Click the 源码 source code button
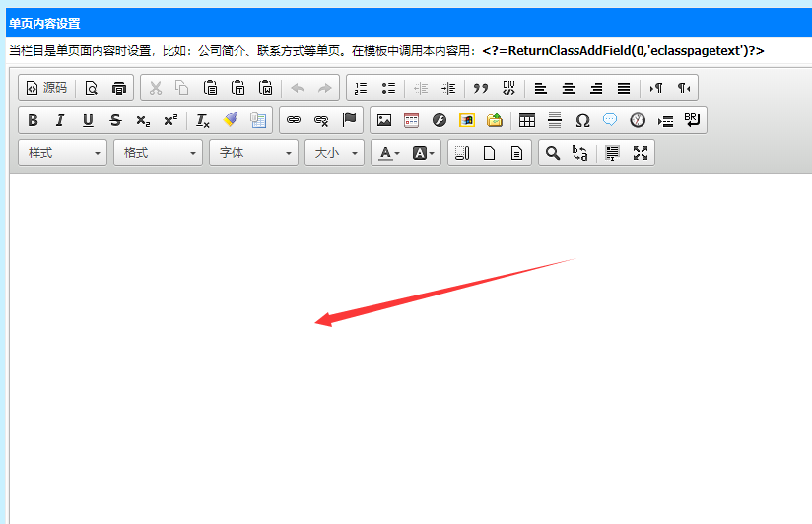Image resolution: width=812 pixels, height=524 pixels. click(46, 88)
